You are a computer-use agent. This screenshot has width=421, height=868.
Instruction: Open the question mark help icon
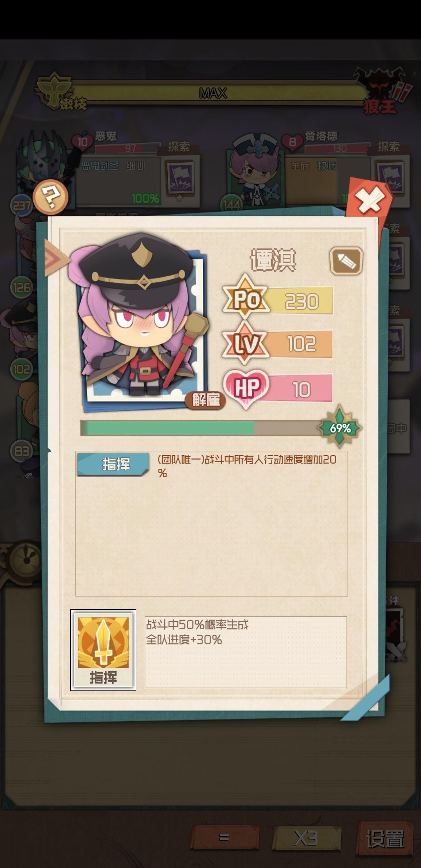pyautogui.click(x=51, y=197)
